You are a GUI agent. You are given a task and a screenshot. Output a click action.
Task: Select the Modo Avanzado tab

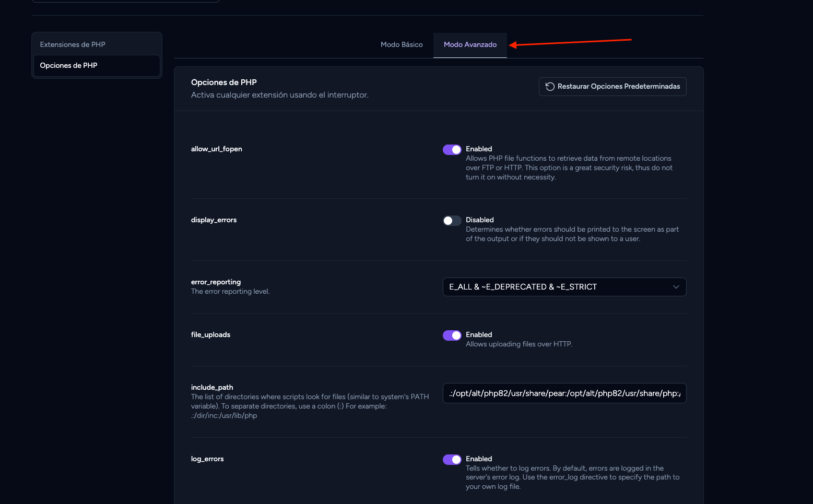point(470,45)
